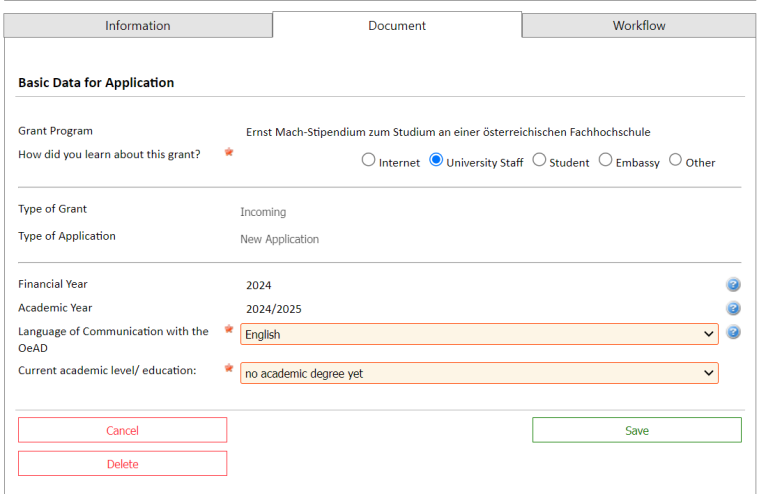Choose the Student radio option

click(539, 160)
